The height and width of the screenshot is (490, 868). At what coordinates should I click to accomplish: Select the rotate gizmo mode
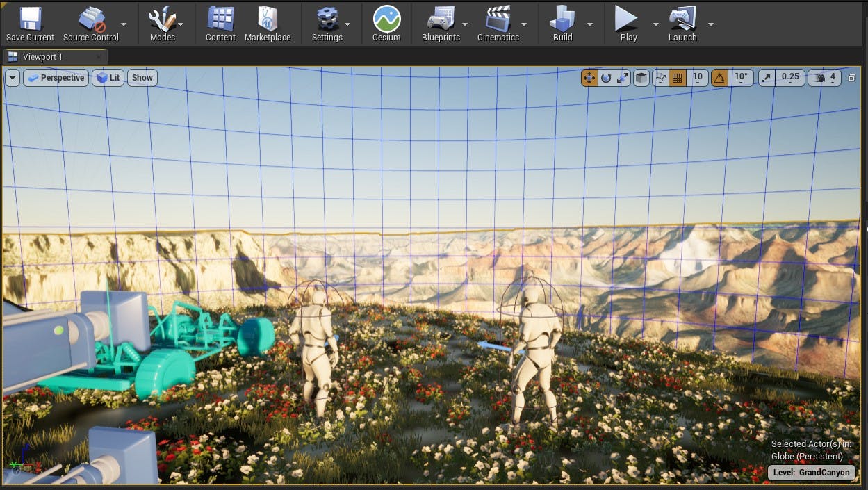click(606, 78)
